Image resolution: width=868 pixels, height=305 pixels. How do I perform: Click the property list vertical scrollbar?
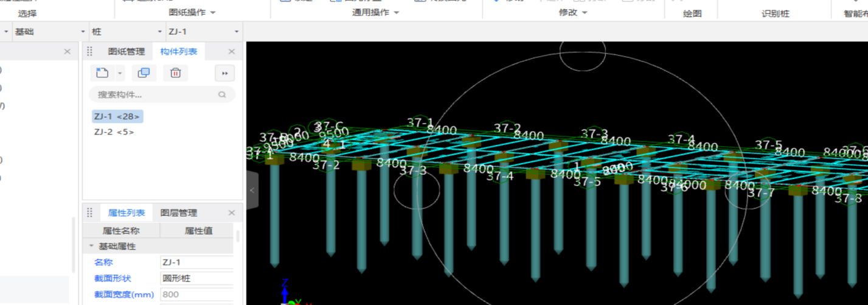[x=238, y=236]
